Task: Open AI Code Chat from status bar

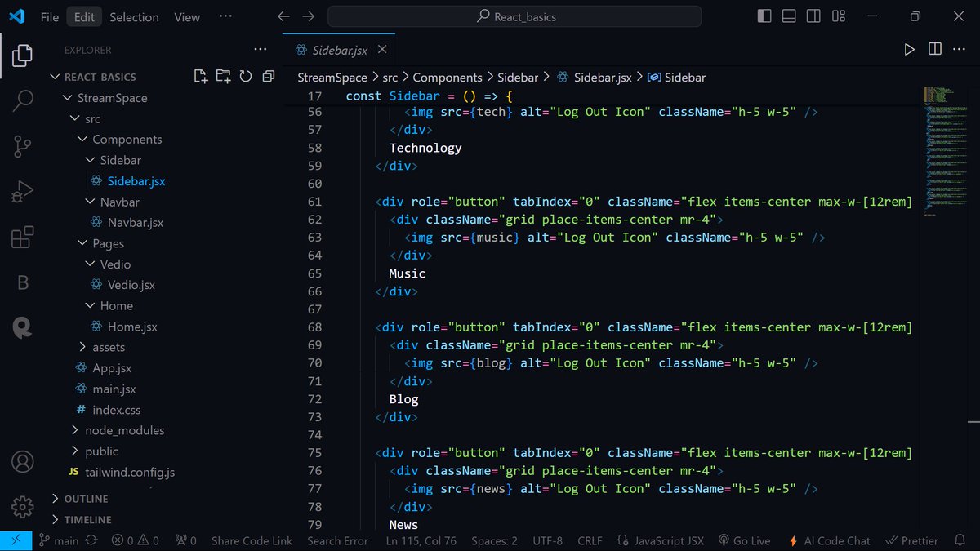Action: 829,540
